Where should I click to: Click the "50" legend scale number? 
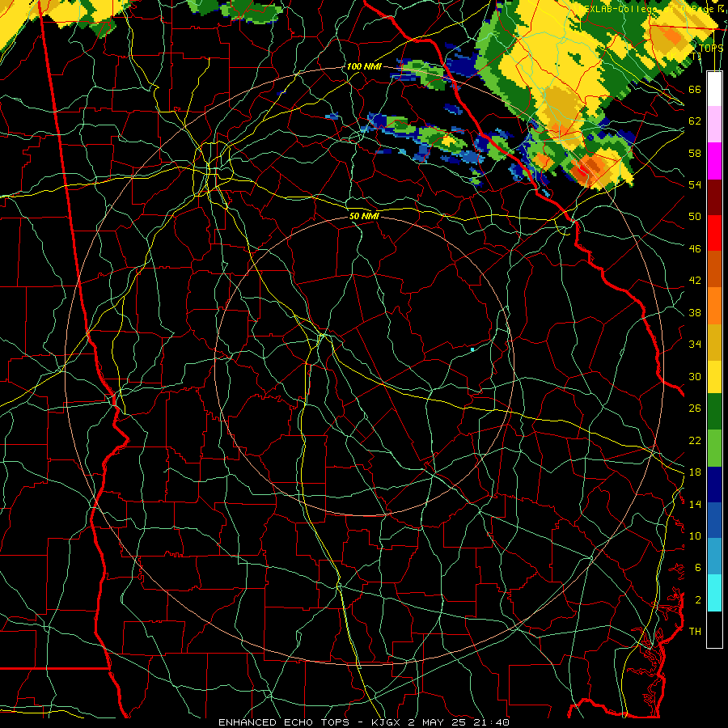point(695,216)
